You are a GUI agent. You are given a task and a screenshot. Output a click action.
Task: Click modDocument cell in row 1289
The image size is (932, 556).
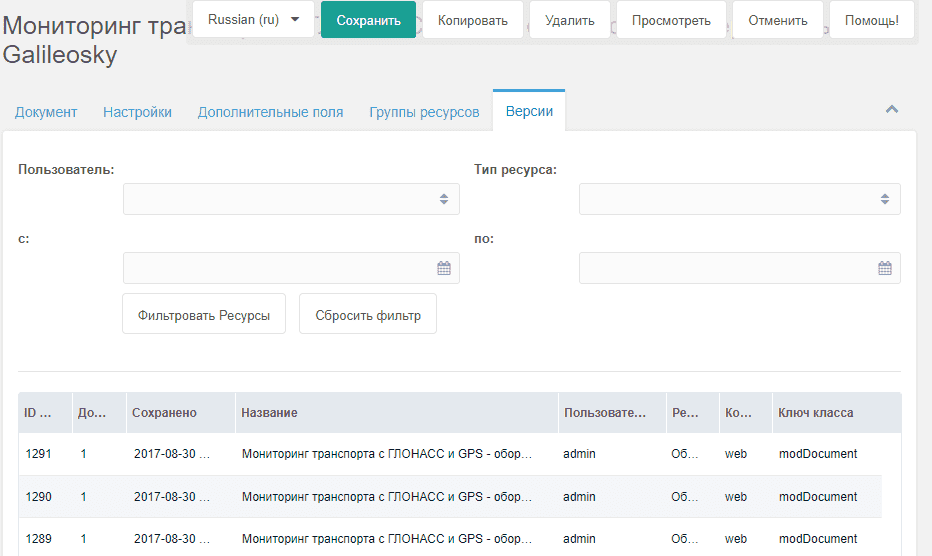[818, 539]
